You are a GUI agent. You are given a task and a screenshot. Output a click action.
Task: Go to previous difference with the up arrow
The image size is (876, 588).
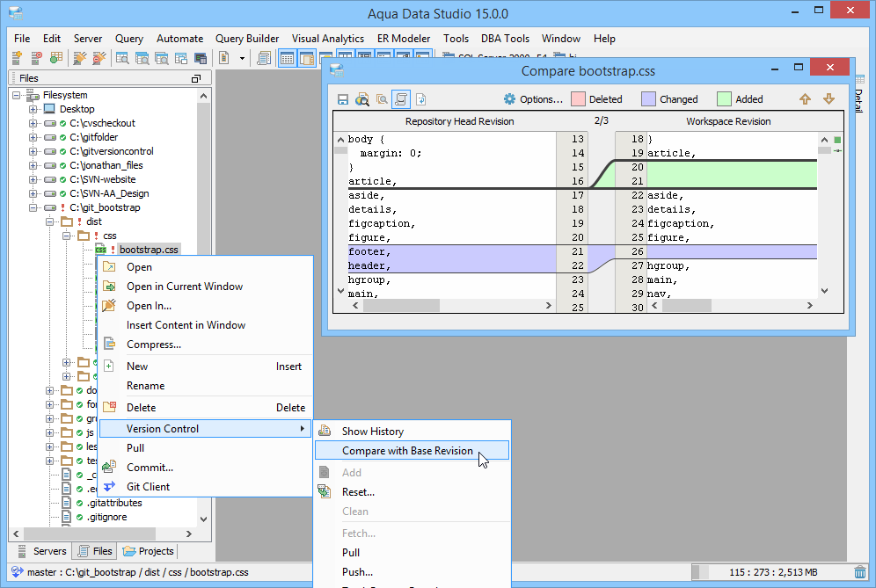[x=805, y=99]
